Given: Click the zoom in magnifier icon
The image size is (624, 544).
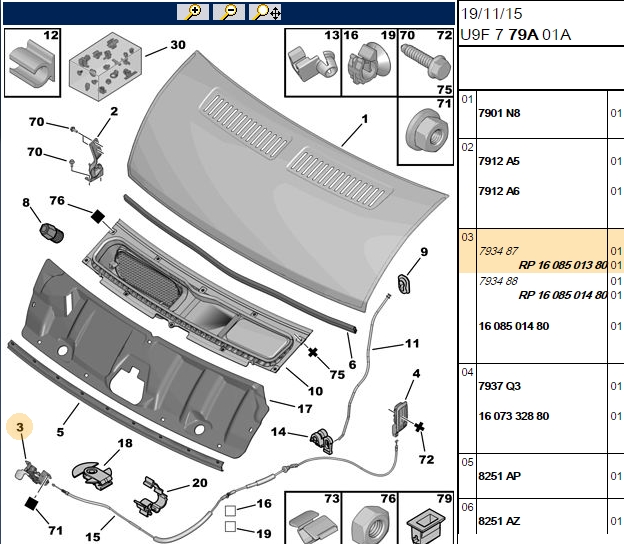Looking at the screenshot, I should pyautogui.click(x=193, y=12).
